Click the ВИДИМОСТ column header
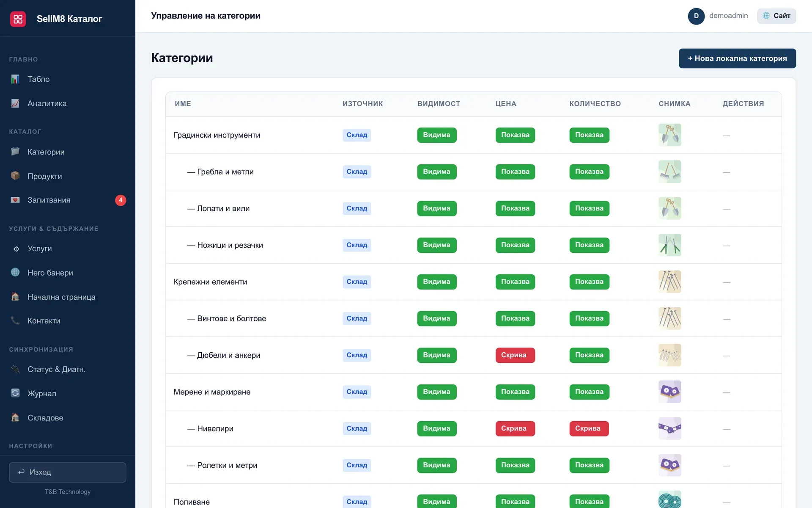812x508 pixels. coord(439,104)
